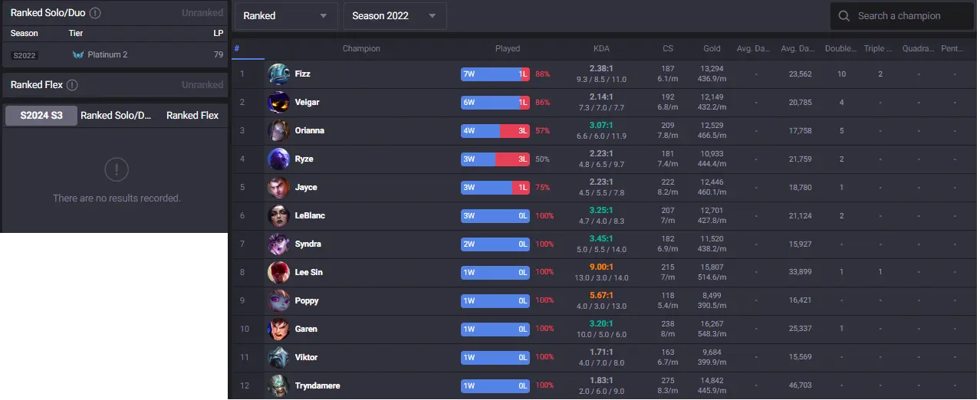Switch to the Ranked Flex tab
980x400 pixels.
tap(192, 116)
